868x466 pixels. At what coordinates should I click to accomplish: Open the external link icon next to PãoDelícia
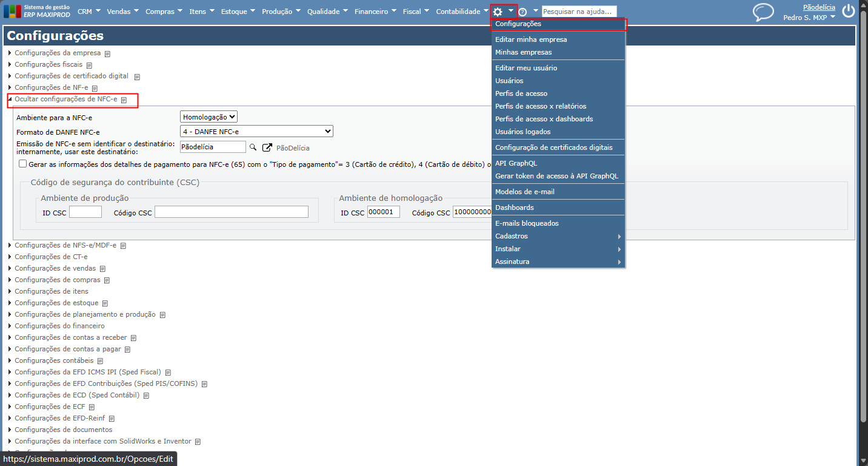(x=267, y=147)
